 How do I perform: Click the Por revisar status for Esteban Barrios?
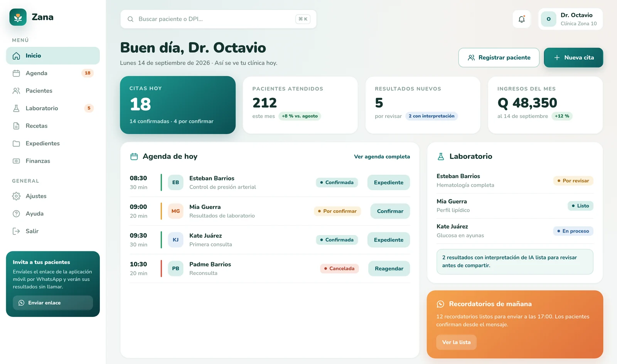[x=573, y=181]
